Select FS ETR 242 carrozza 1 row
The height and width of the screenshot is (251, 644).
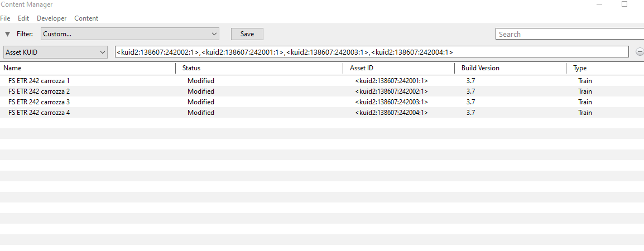pos(322,81)
